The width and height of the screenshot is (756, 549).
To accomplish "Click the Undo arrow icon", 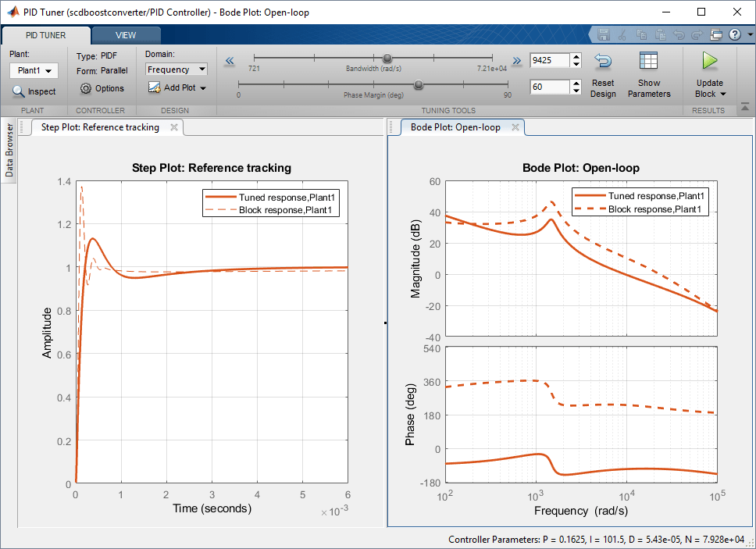I will click(x=679, y=34).
